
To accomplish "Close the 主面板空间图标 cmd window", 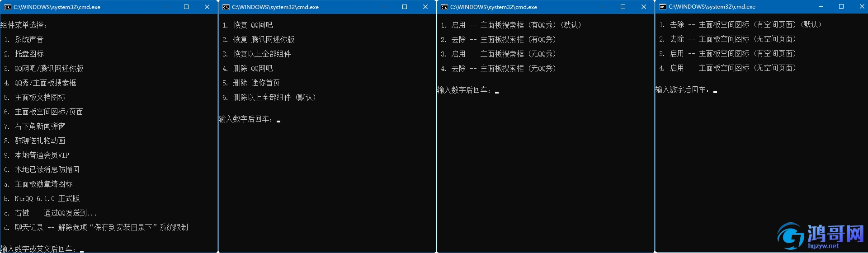I will click(x=862, y=7).
